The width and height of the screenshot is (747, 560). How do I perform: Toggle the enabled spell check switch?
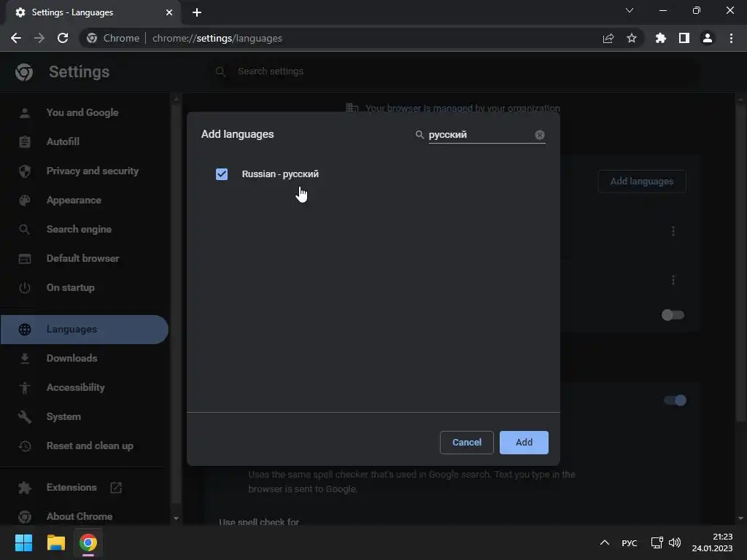click(x=675, y=400)
